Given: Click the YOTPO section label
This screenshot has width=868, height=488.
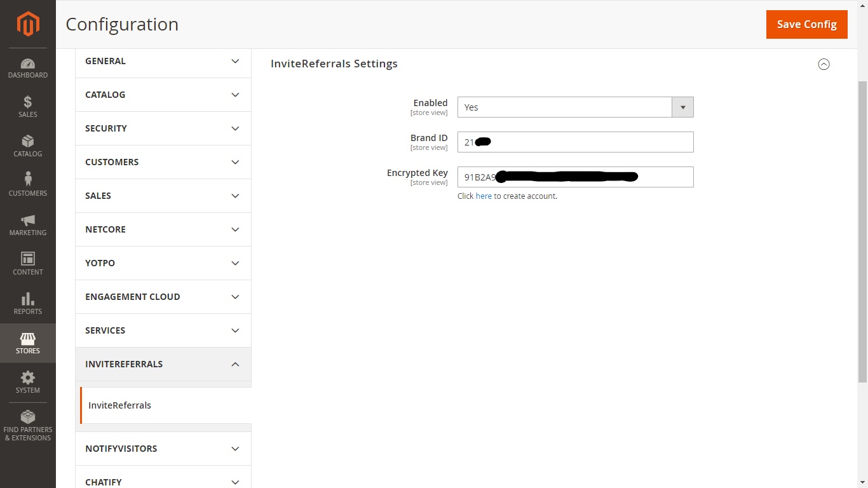Looking at the screenshot, I should click(100, 263).
